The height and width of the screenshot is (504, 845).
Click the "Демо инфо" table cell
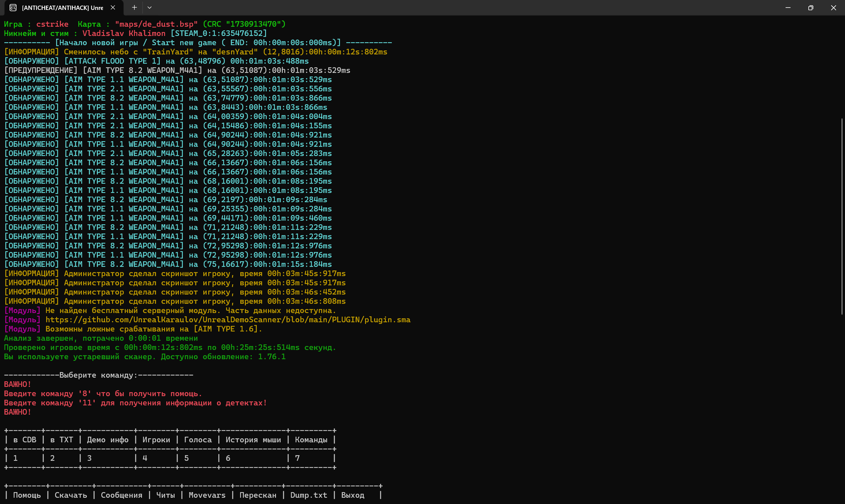tap(108, 440)
